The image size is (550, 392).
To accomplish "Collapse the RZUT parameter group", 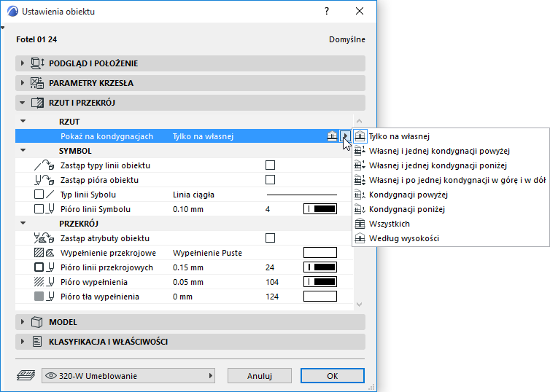I will tap(23, 121).
